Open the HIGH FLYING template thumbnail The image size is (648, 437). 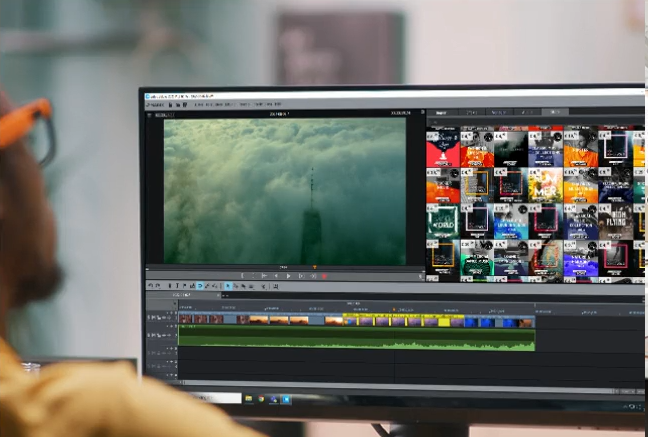tap(615, 221)
